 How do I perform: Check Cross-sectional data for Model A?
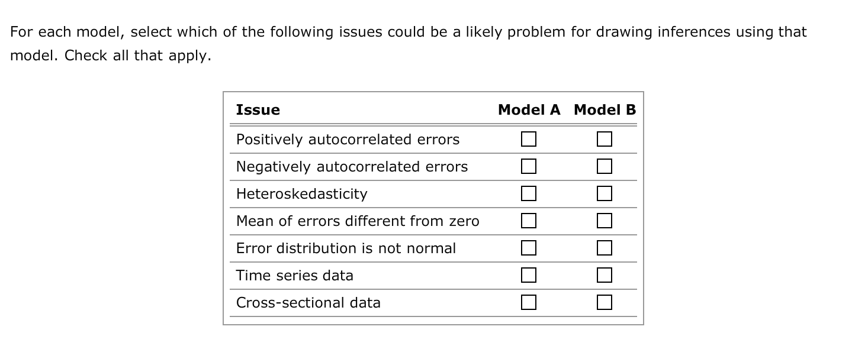[x=529, y=302]
